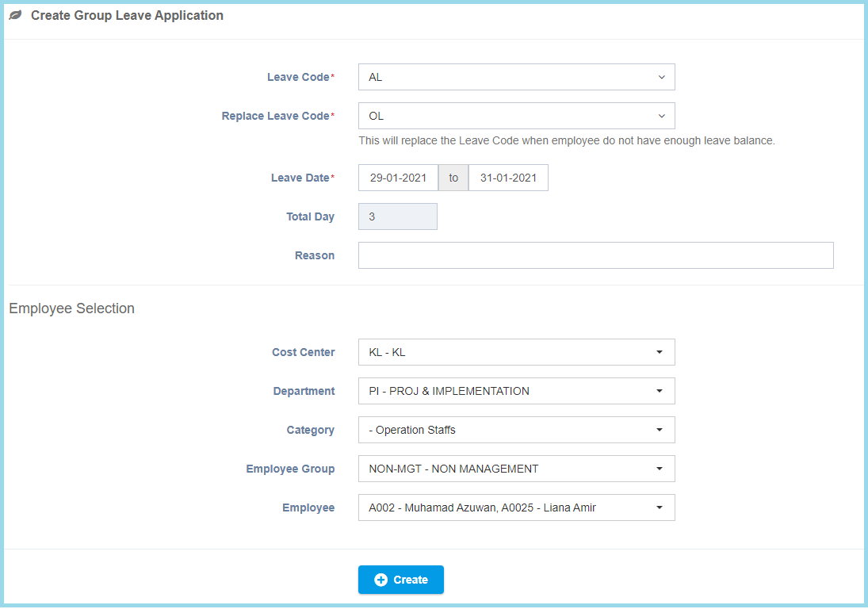Click the leaf icon beside the page title
868x609 pixels.
15,16
